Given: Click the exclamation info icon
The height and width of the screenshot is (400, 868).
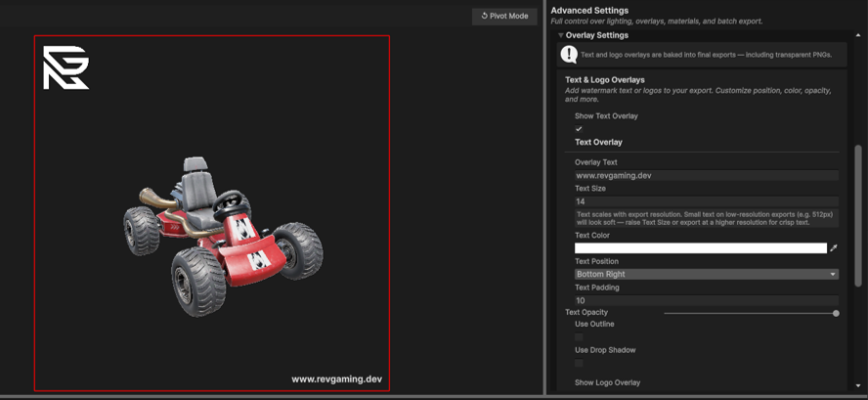Looking at the screenshot, I should point(569,55).
